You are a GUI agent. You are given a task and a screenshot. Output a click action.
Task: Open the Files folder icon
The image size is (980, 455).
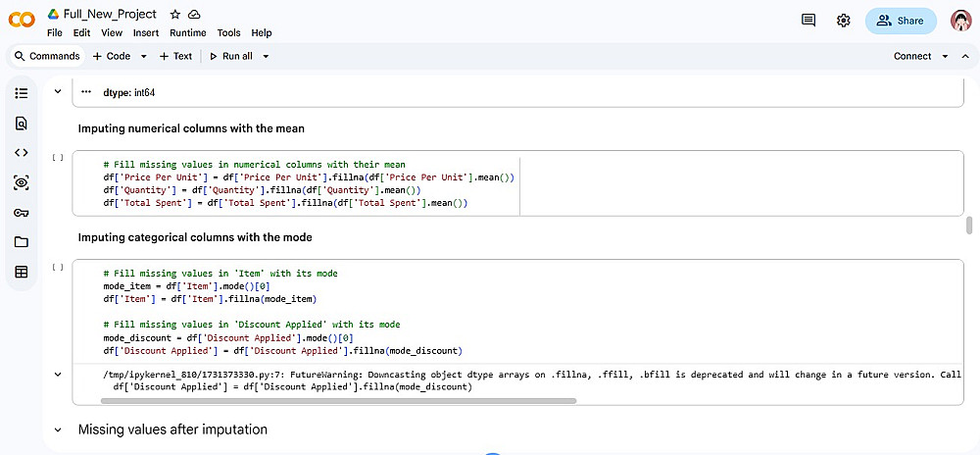coord(22,242)
